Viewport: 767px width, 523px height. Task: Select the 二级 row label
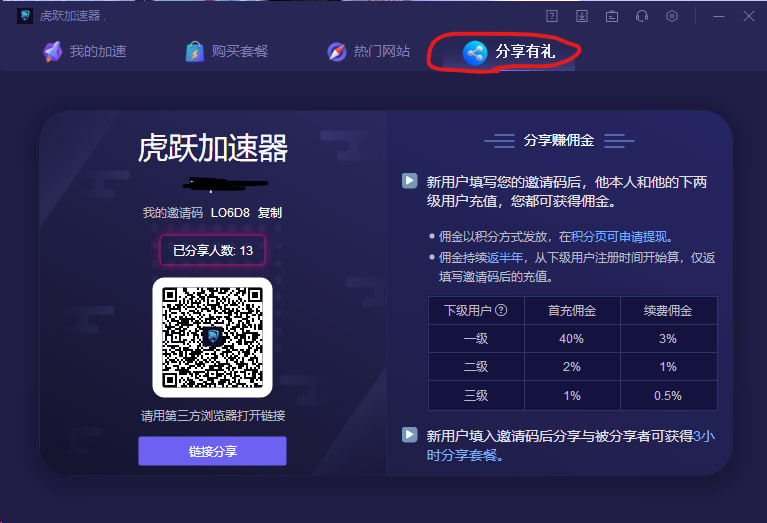point(476,366)
